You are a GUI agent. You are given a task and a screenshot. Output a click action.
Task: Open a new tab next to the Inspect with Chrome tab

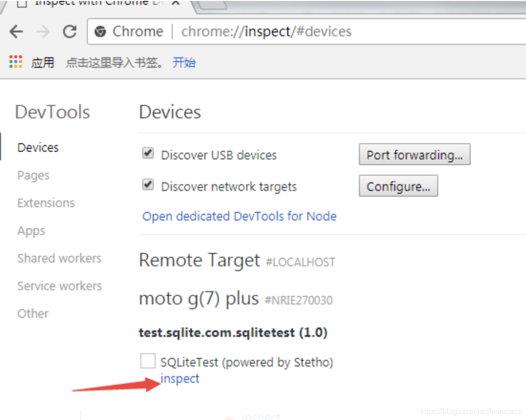(x=210, y=5)
